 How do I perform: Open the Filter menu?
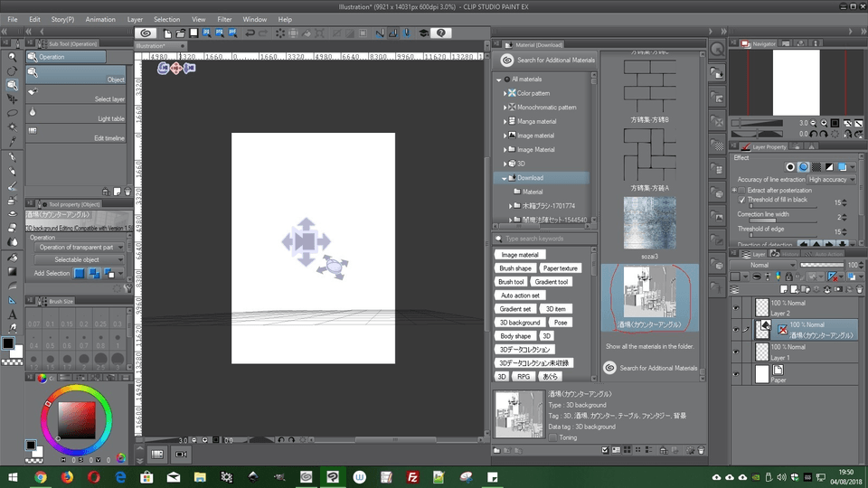(224, 19)
